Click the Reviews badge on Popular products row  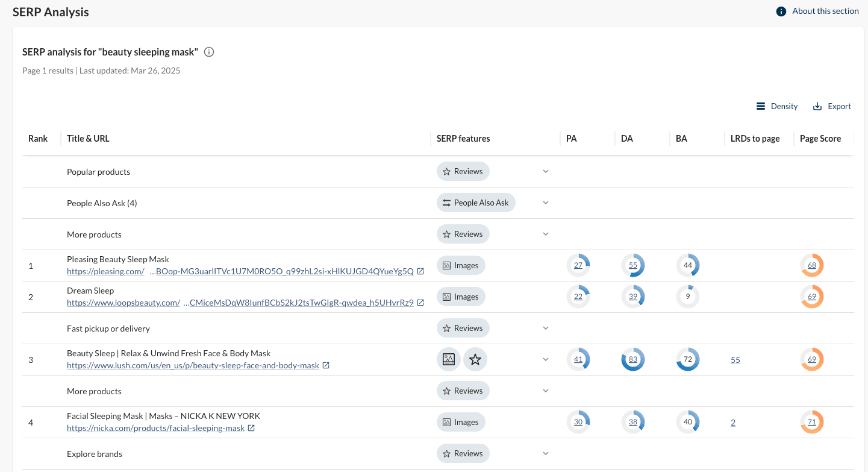[x=463, y=171]
